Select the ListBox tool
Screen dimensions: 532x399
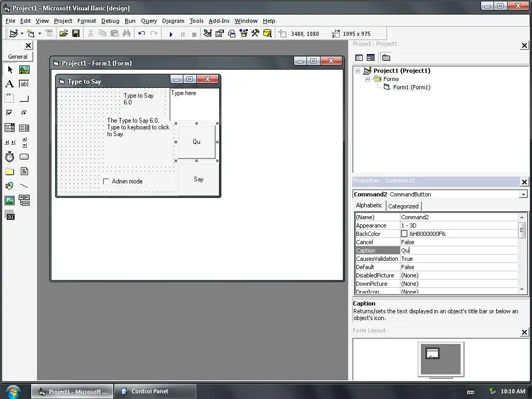coord(24,128)
